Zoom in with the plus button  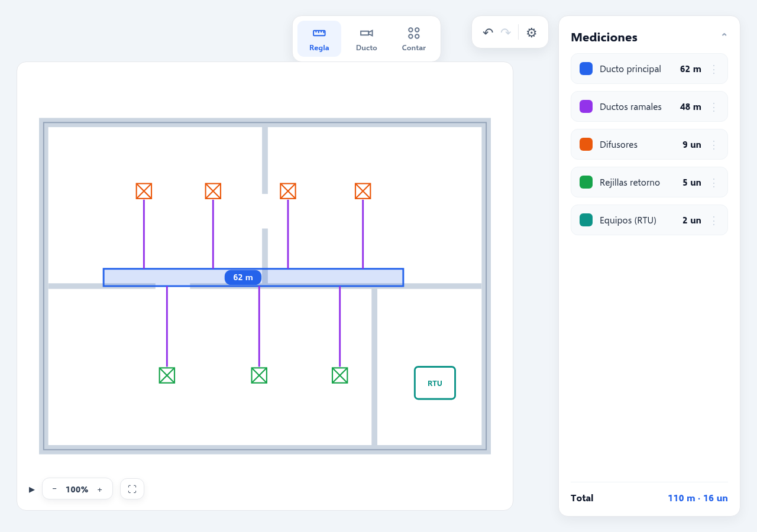[100, 489]
